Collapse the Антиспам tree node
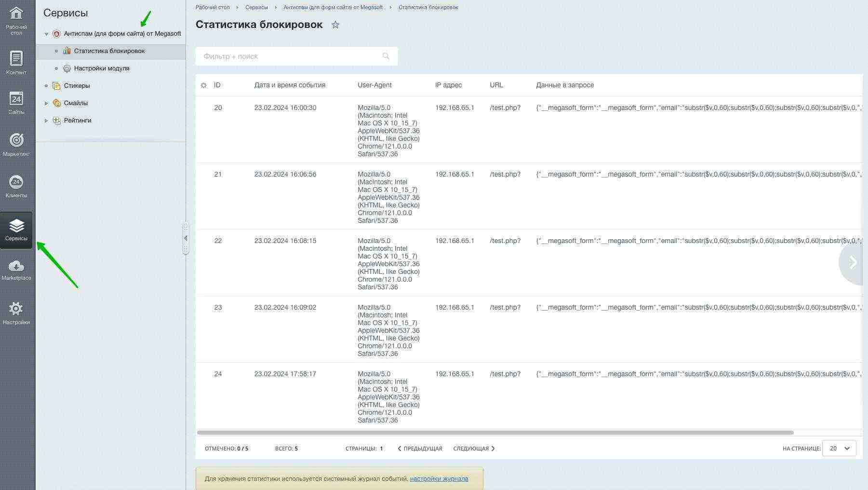The image size is (868, 490). (46, 34)
